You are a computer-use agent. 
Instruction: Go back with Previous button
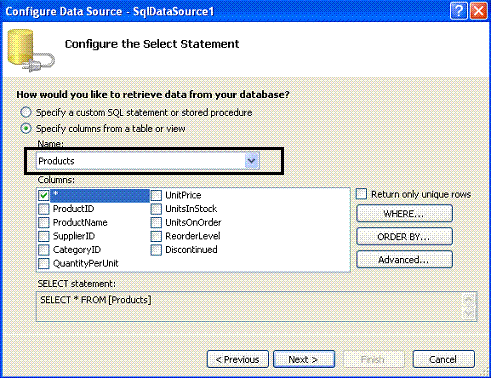pyautogui.click(x=238, y=360)
